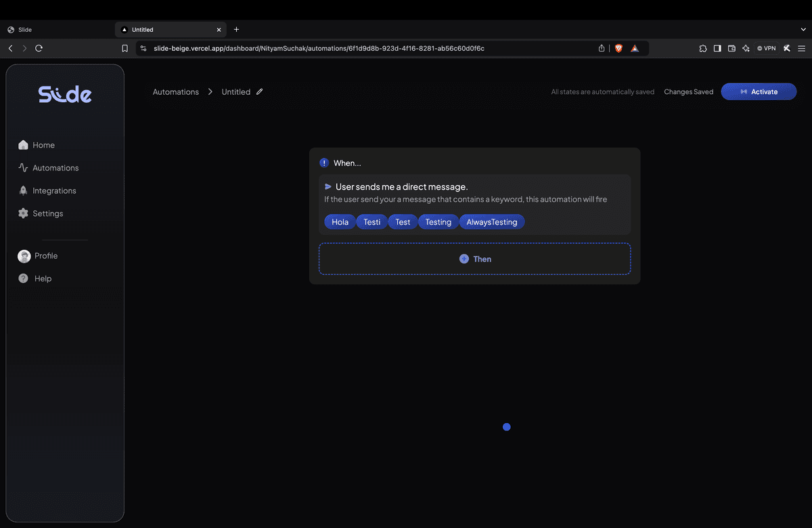Enable the AlwaysTesting keyword chip
The height and width of the screenshot is (528, 812).
(x=492, y=221)
